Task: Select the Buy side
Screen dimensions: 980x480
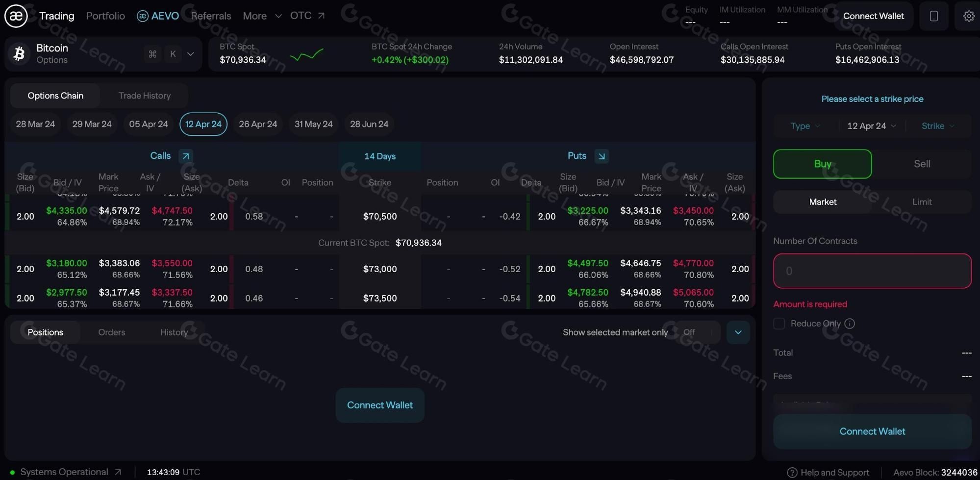Action: pyautogui.click(x=823, y=164)
